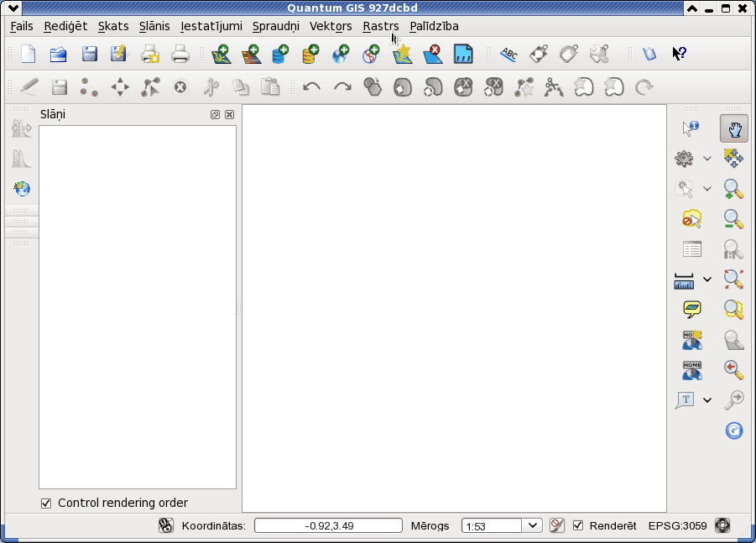Add SpatiaLite layer icon
Screen dimensions: 756x543
pyautogui.click(x=310, y=54)
